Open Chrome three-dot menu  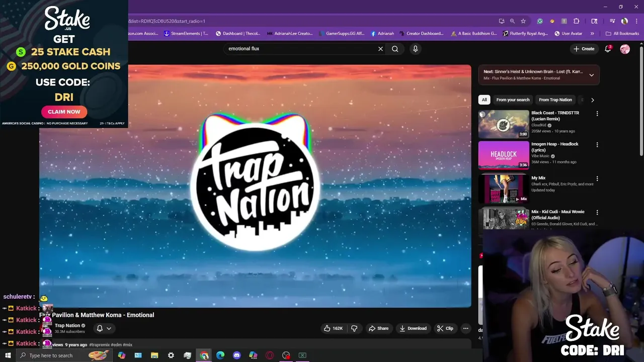click(635, 21)
